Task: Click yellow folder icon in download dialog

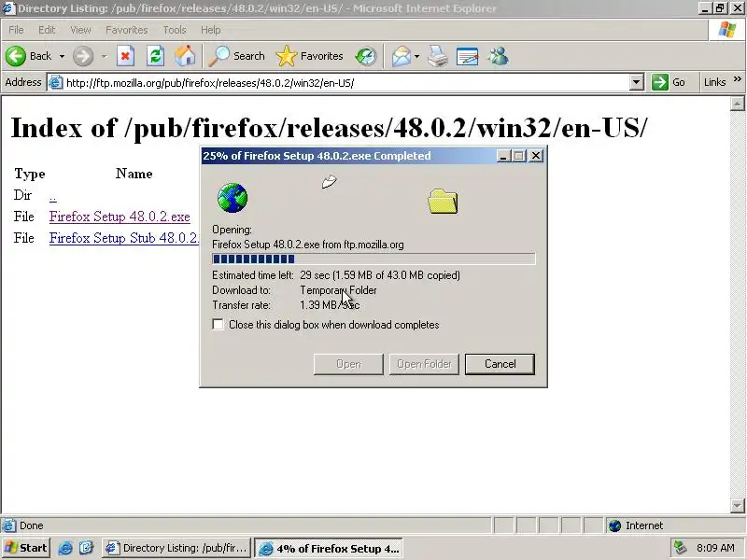Action: (x=443, y=201)
